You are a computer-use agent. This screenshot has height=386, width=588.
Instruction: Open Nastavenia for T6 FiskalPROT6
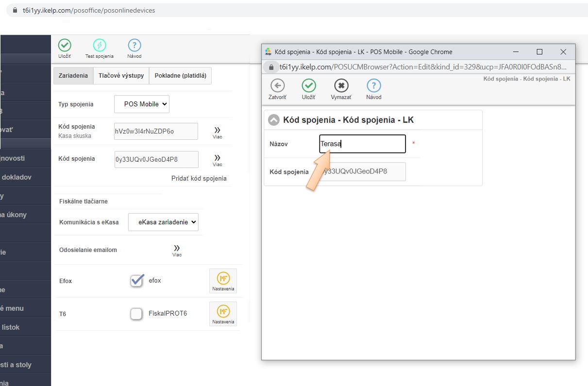coord(223,314)
